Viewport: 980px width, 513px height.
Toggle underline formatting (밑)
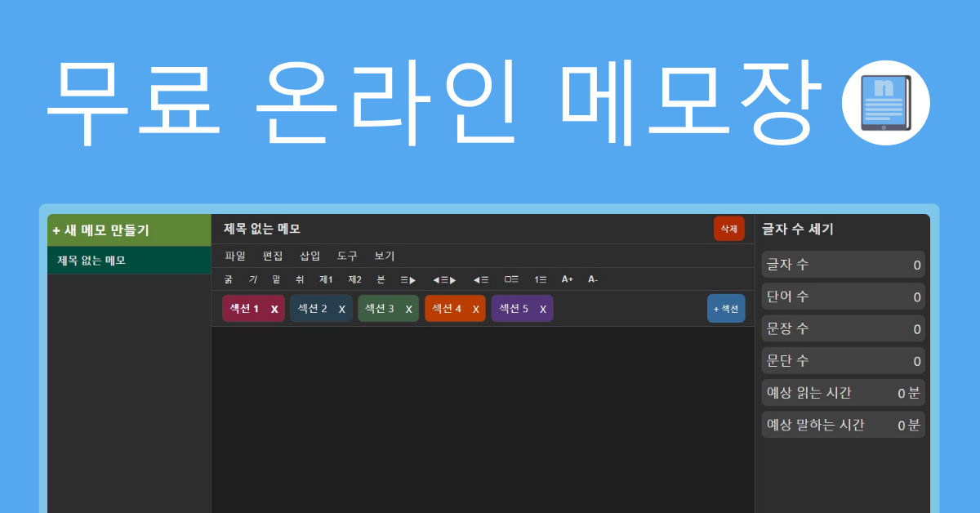click(276, 279)
